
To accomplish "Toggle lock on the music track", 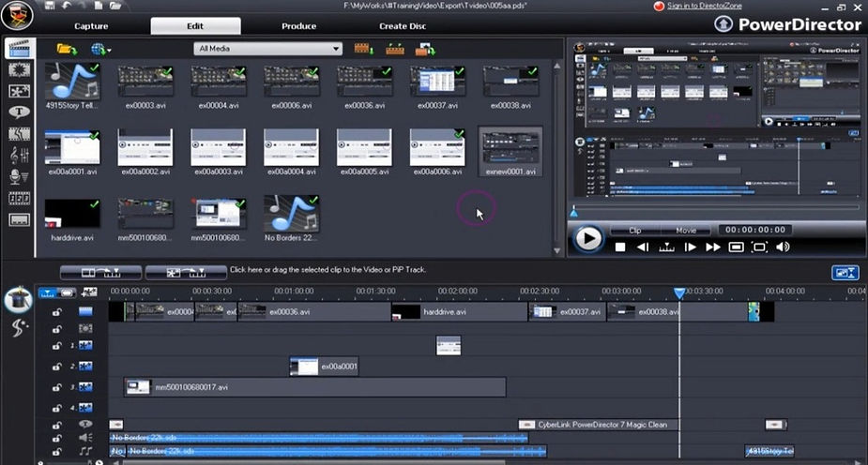I will coord(56,452).
